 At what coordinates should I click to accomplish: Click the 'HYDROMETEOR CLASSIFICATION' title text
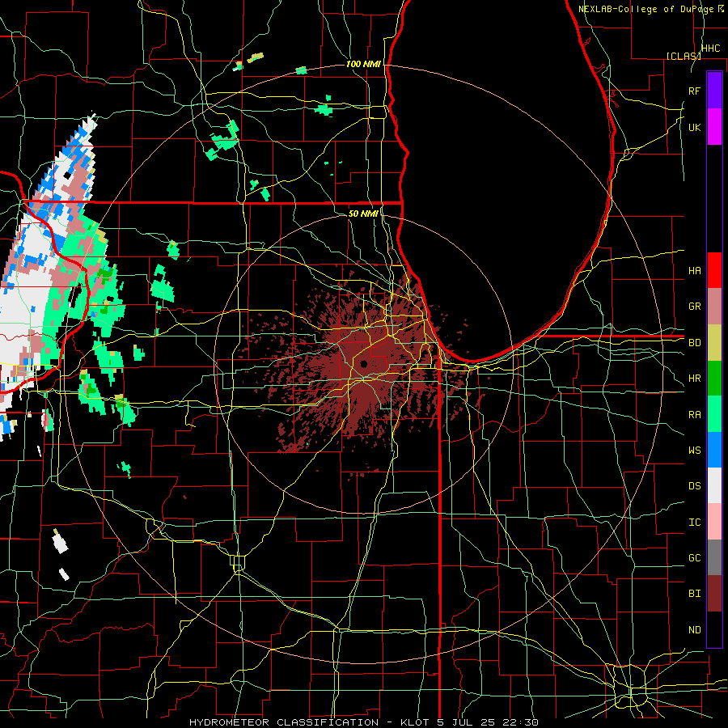(x=284, y=722)
